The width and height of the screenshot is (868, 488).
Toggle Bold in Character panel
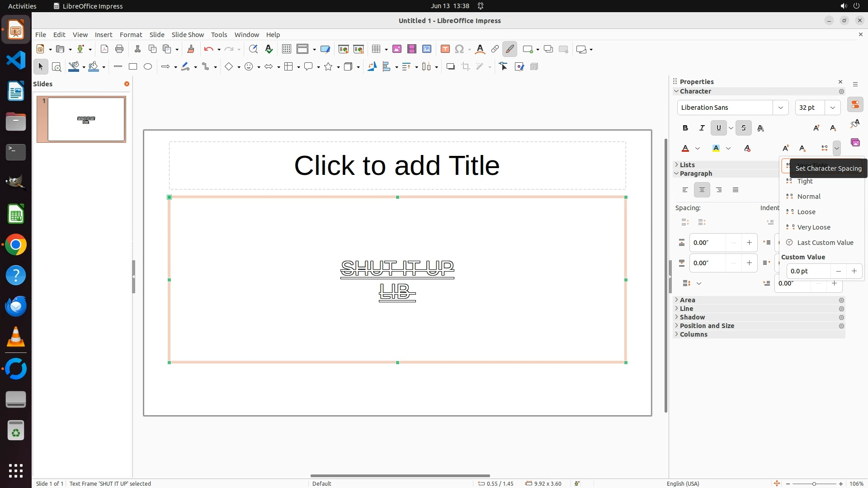[x=685, y=128]
